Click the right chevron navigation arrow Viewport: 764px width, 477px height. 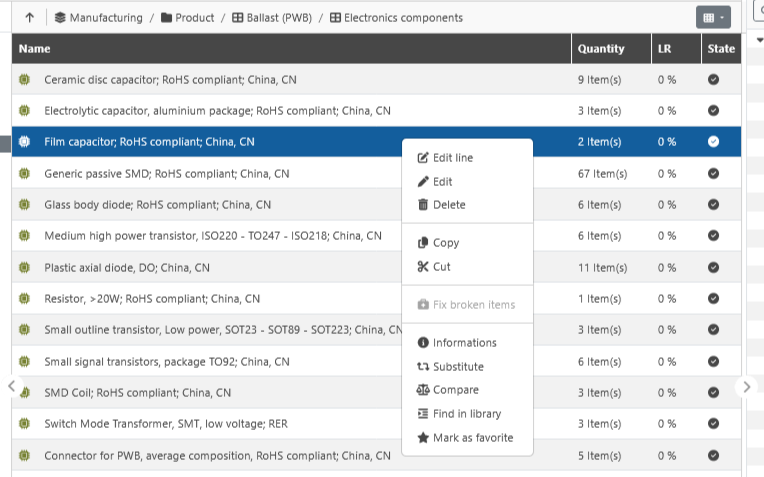pyautogui.click(x=746, y=387)
